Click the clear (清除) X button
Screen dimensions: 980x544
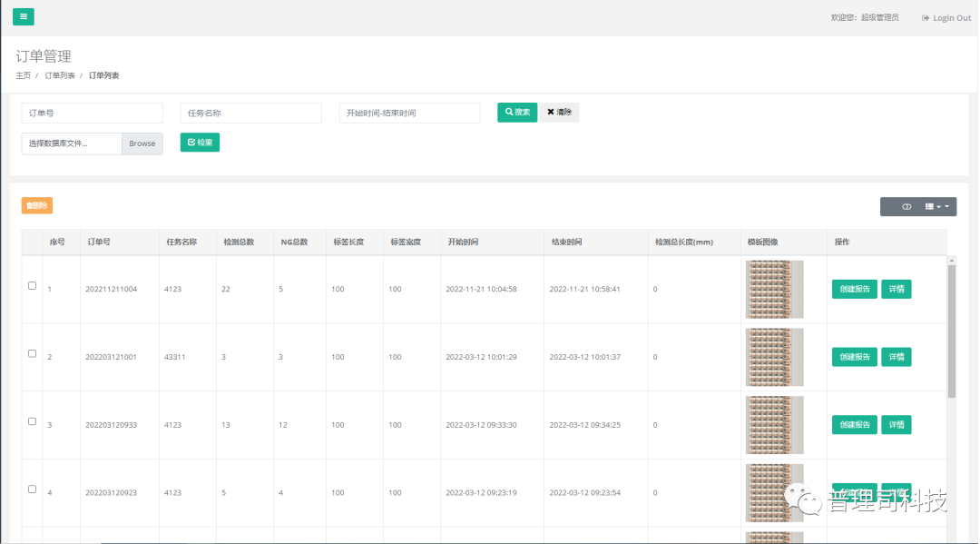click(x=559, y=113)
